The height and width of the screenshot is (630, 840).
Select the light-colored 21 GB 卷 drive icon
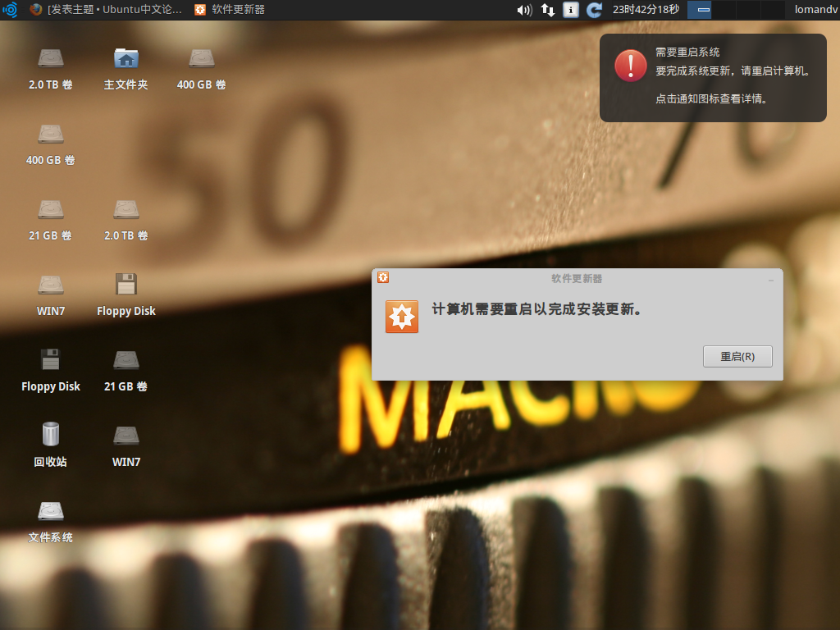coord(50,221)
